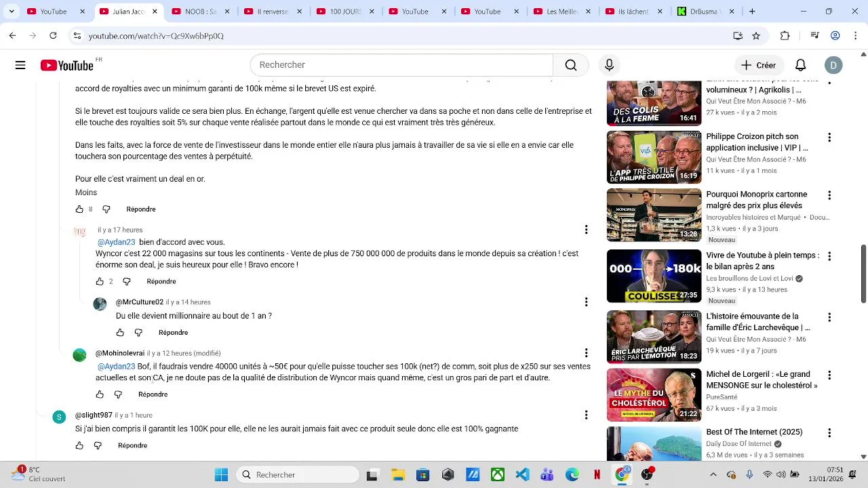Open options menu for @Mohinolevrai's comment
The height and width of the screenshot is (488, 868).
pos(587,353)
